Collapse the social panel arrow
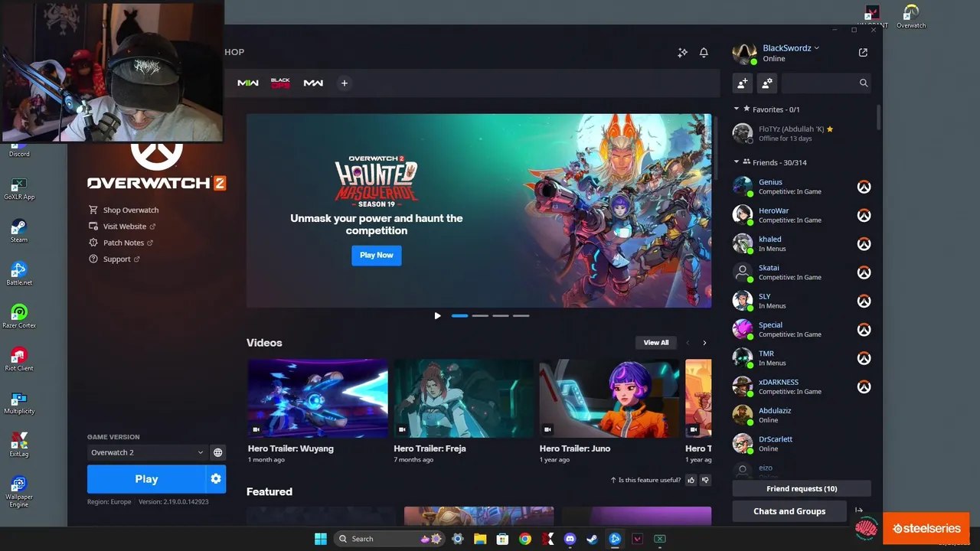This screenshot has height=551, width=980. coord(859,511)
